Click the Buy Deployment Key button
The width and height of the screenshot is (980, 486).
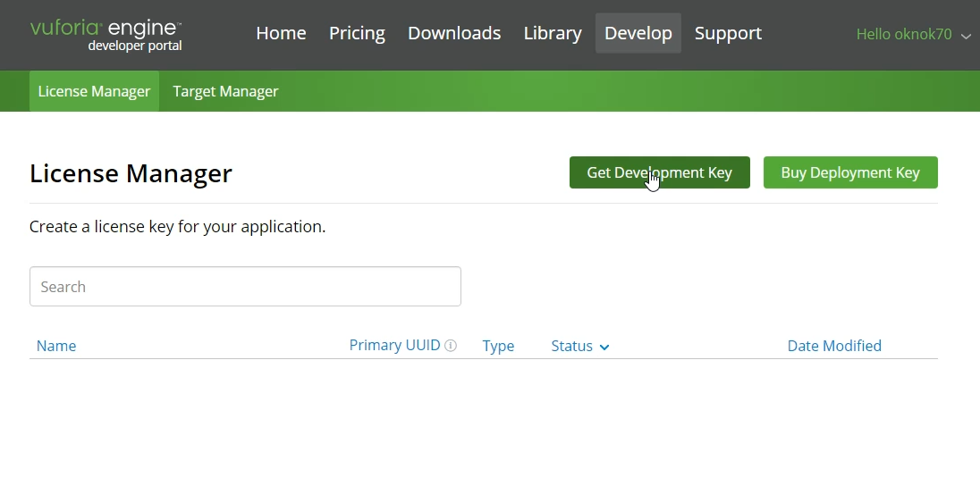click(850, 172)
